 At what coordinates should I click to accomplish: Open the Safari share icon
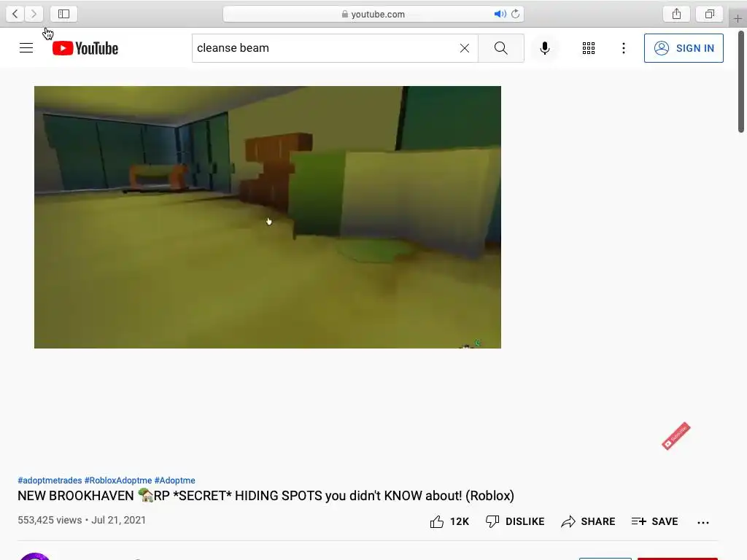(x=676, y=14)
